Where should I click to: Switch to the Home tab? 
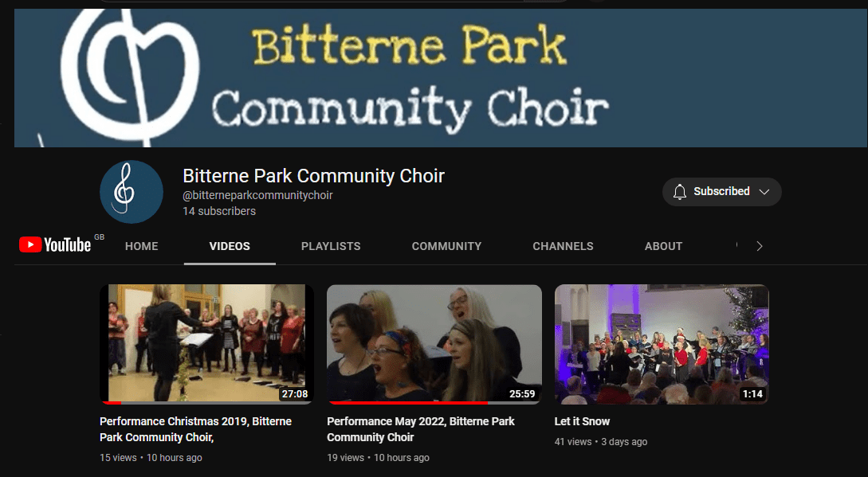point(142,246)
